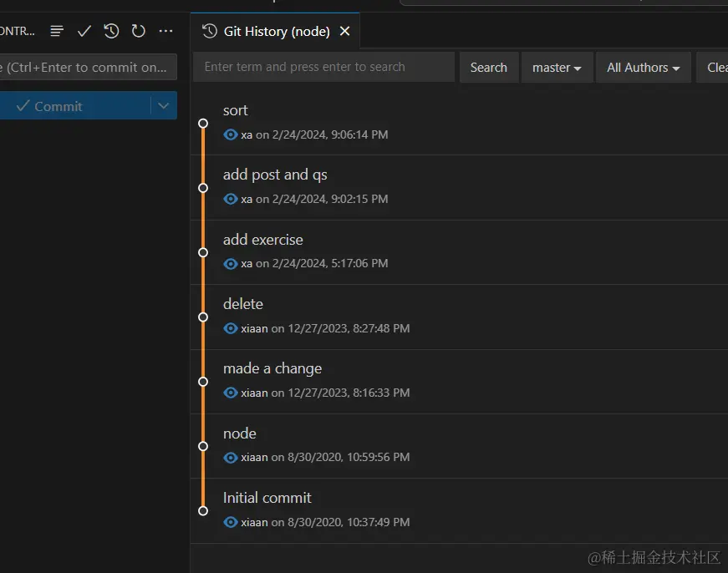Screen dimensions: 728x573
Task: Expand the All Authors filter dropdown
Action: pos(643,68)
